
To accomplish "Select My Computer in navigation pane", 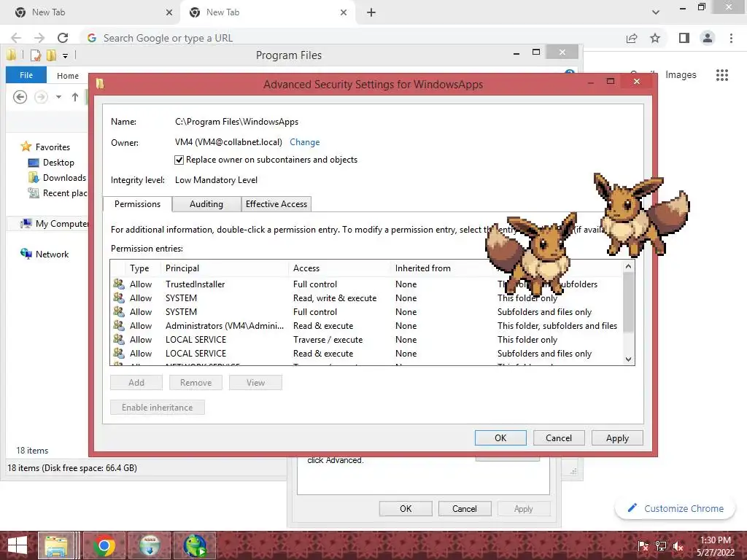I will [x=54, y=223].
